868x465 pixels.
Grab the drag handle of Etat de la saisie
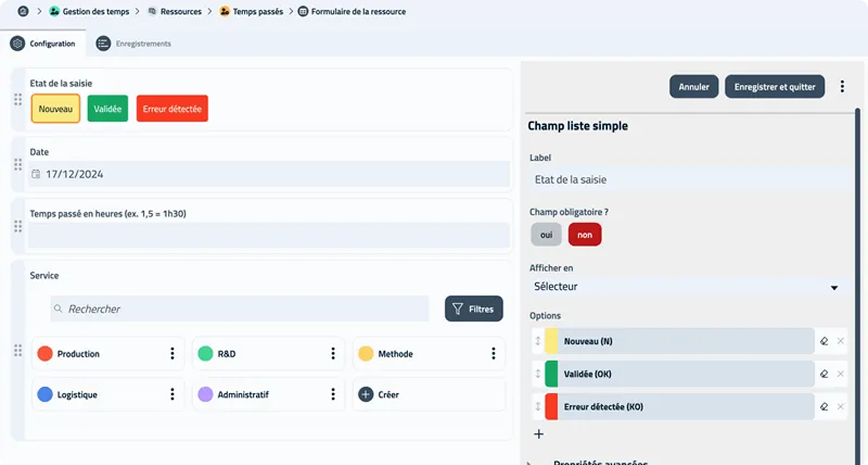pyautogui.click(x=18, y=99)
